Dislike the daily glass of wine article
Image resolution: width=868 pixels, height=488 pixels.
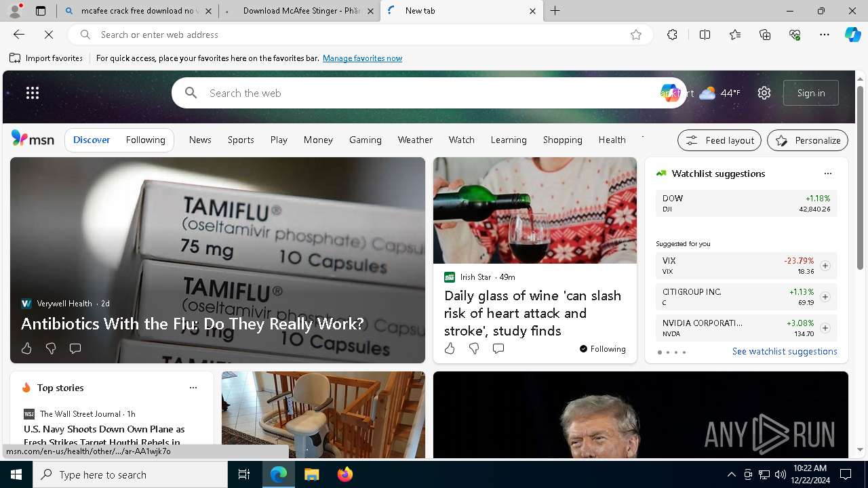(474, 348)
